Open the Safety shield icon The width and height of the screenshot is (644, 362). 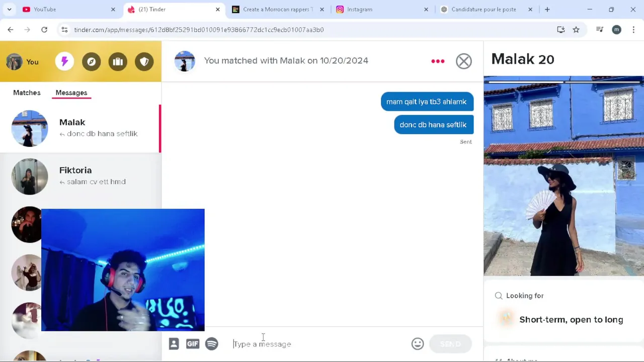pyautogui.click(x=144, y=61)
